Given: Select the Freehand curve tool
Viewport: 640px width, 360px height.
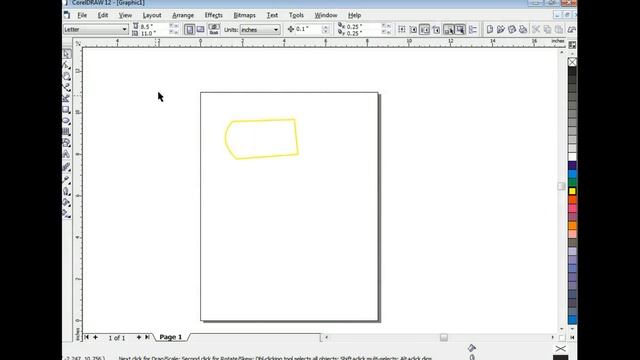Looking at the screenshot, I should pos(67,87).
